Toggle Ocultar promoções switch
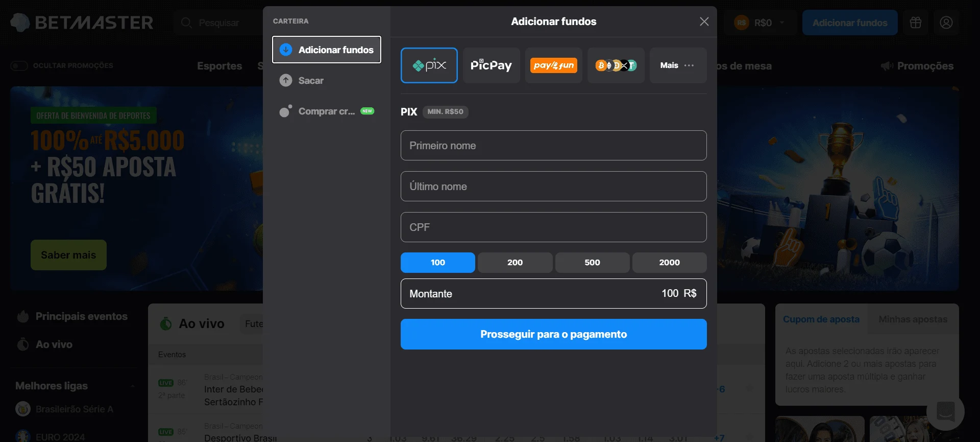 [19, 66]
